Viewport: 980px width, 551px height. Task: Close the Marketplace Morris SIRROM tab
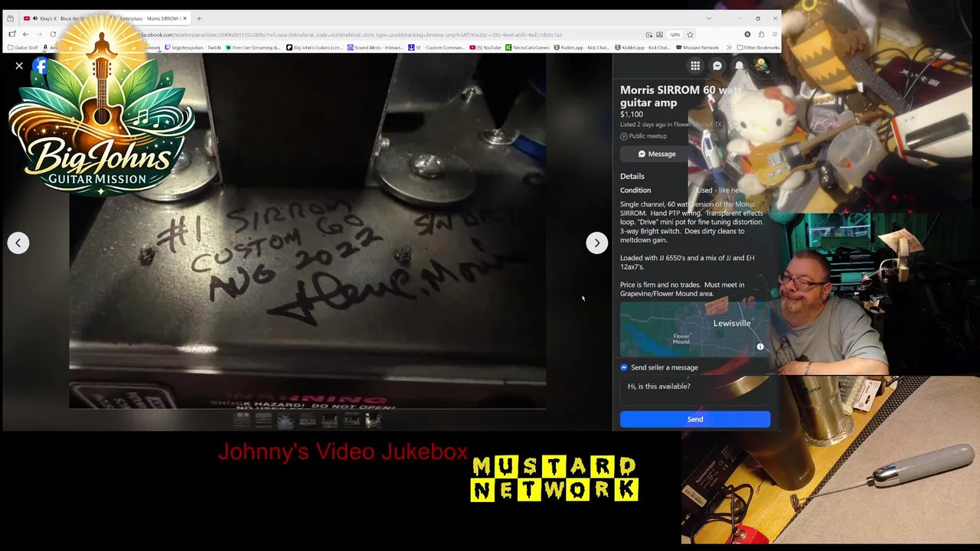coord(185,18)
